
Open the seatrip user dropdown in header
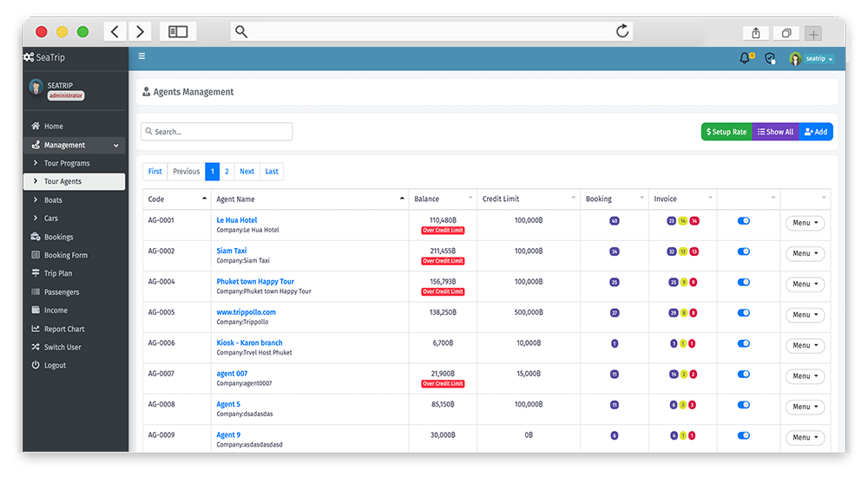click(819, 59)
